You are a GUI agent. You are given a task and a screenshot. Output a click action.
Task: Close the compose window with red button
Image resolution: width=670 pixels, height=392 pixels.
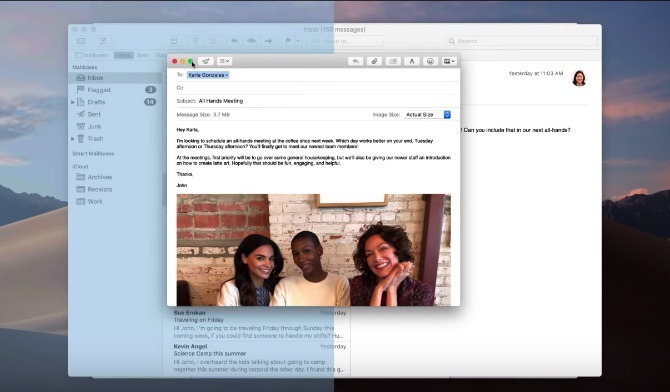174,62
